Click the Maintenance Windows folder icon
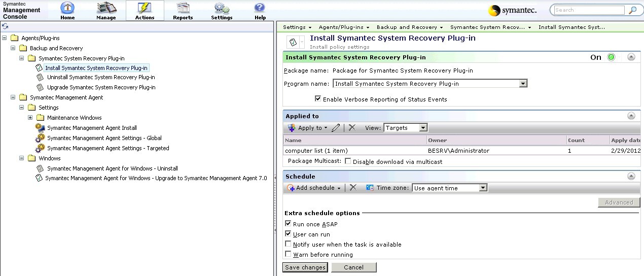The width and height of the screenshot is (644, 276). pos(40,118)
